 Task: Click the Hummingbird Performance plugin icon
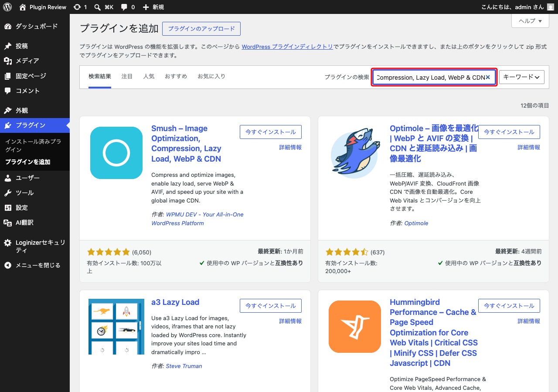(x=355, y=327)
